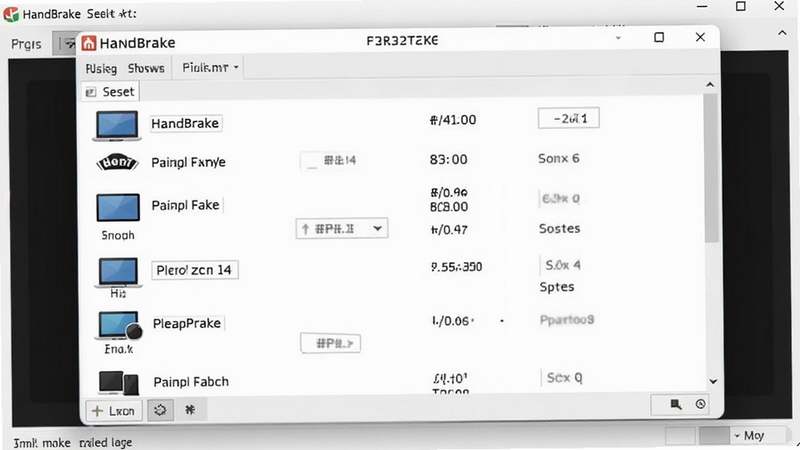
Task: Click the HandBrake logo in dialog title
Action: click(x=89, y=43)
